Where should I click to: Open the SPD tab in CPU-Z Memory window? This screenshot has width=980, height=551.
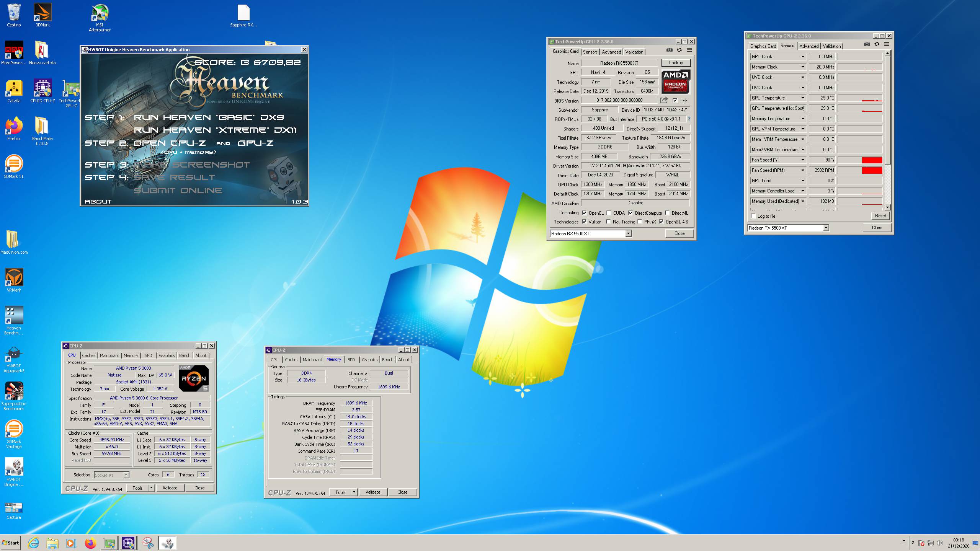[351, 359]
